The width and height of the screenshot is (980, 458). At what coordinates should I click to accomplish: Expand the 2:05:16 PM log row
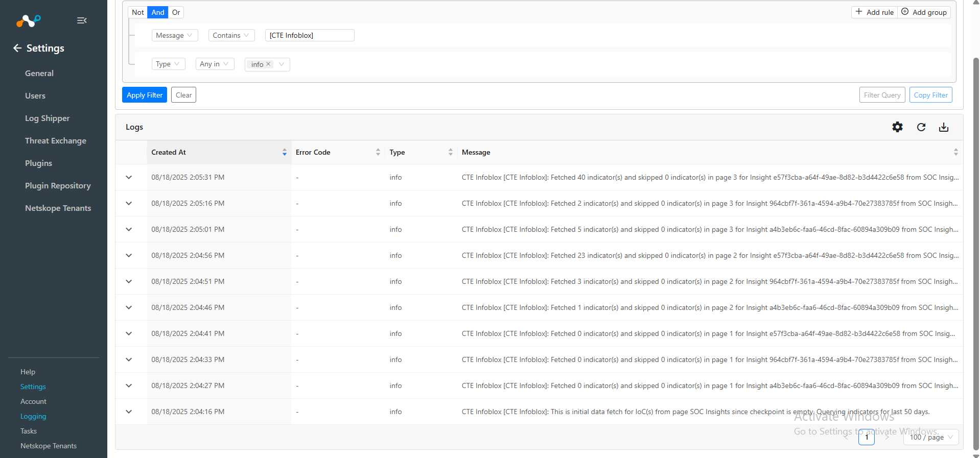(x=129, y=203)
